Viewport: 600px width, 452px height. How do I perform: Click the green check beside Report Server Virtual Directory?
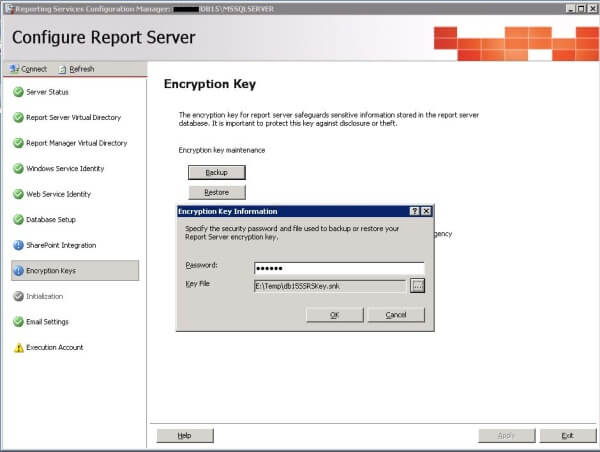coord(18,117)
